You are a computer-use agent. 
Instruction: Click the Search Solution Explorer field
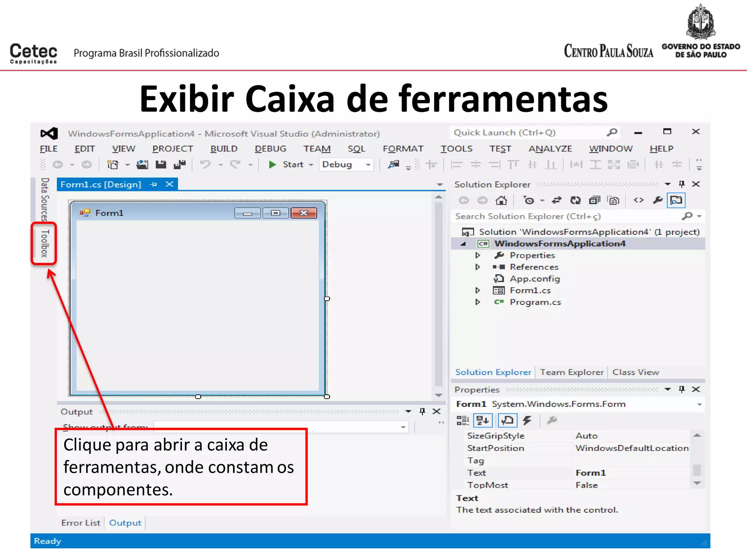pyautogui.click(x=578, y=216)
